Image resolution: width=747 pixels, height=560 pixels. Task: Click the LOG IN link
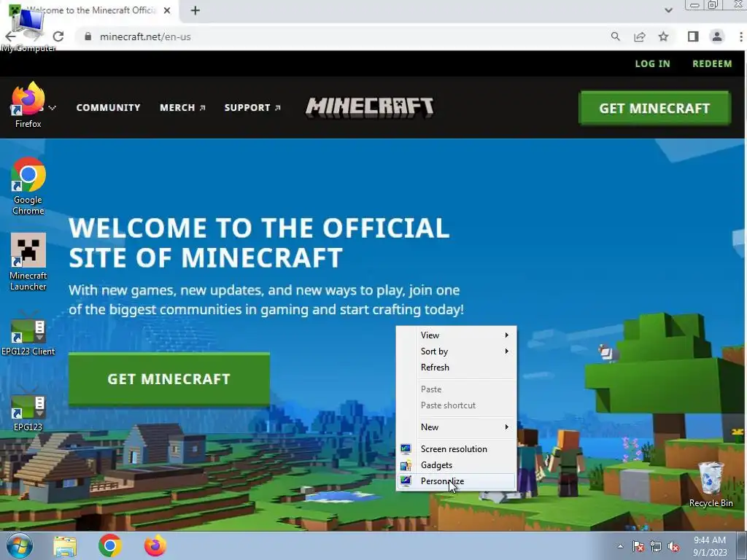click(652, 64)
